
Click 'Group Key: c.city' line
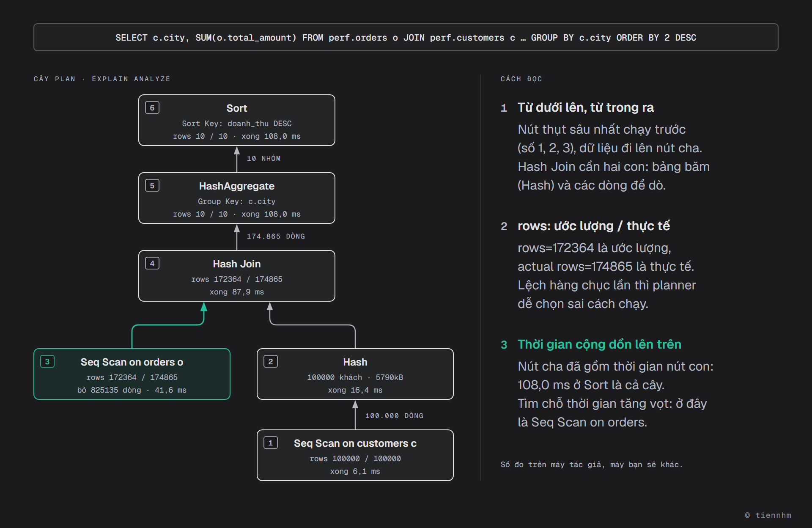(236, 201)
